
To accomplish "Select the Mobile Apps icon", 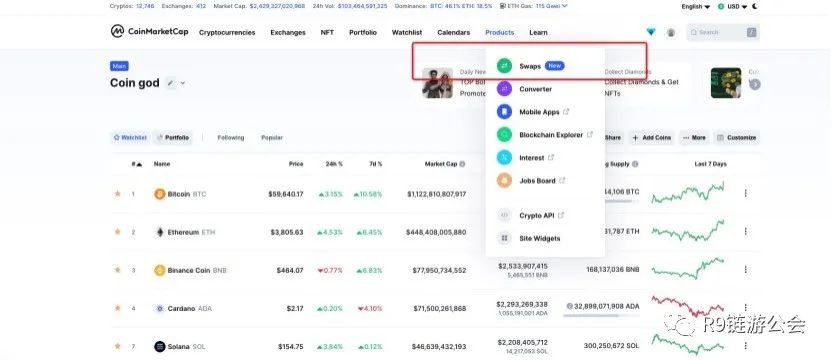I will pyautogui.click(x=504, y=112).
